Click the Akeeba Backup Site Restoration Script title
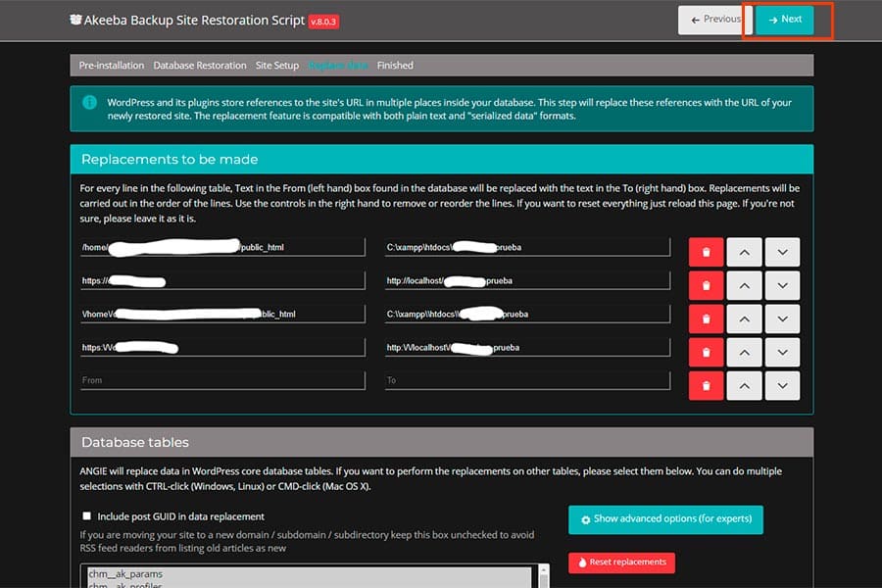This screenshot has width=882, height=588. (x=194, y=21)
